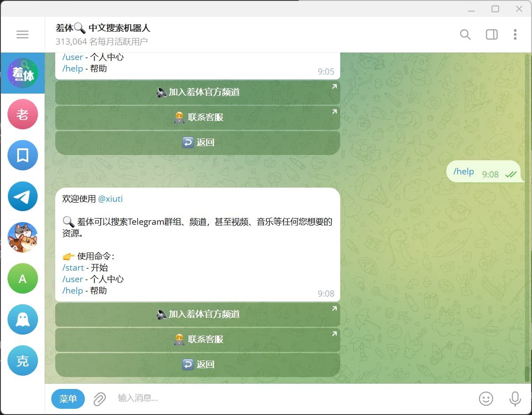The image size is (532, 415).
Task: Open the emoji picker
Action: pyautogui.click(x=486, y=399)
